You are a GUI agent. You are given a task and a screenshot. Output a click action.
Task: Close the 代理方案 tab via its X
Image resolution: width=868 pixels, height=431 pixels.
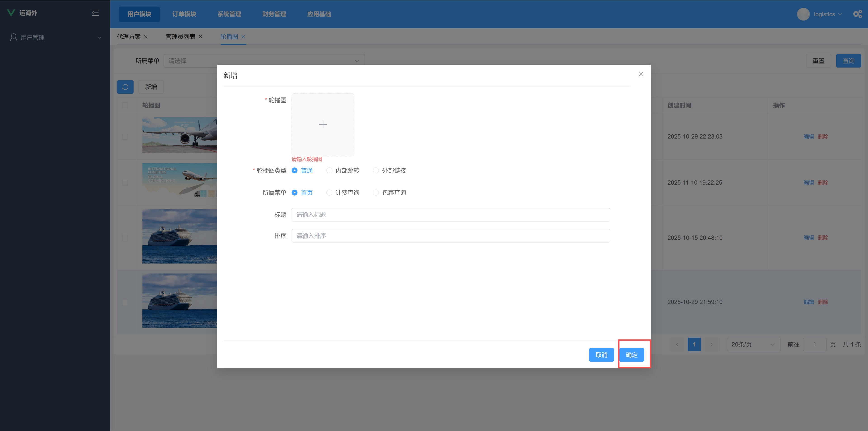pyautogui.click(x=146, y=37)
